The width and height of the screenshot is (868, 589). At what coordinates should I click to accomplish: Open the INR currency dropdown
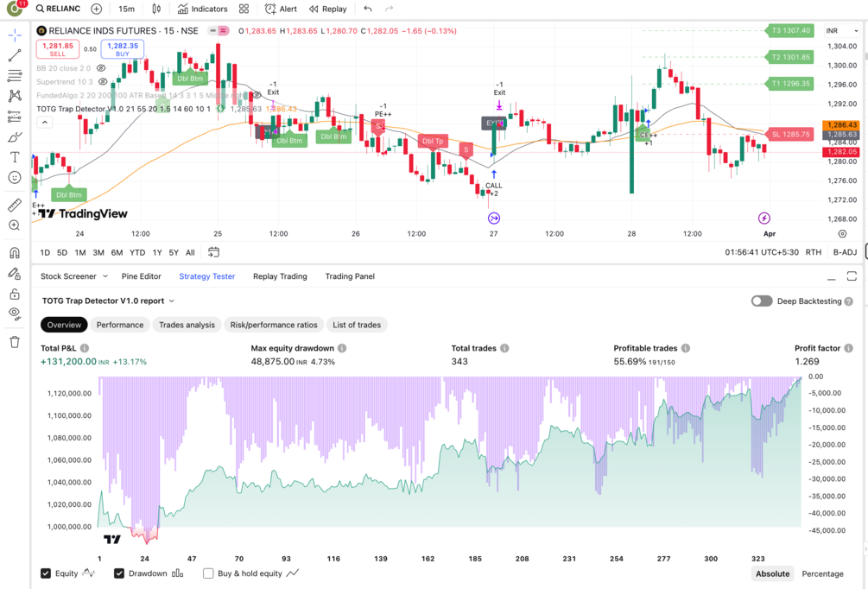click(843, 30)
